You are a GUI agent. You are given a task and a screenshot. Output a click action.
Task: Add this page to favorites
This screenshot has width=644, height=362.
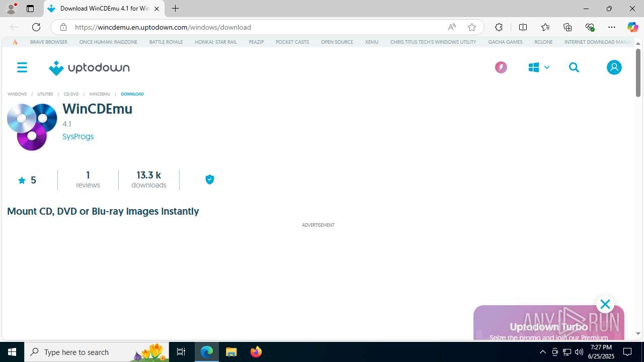point(471,27)
